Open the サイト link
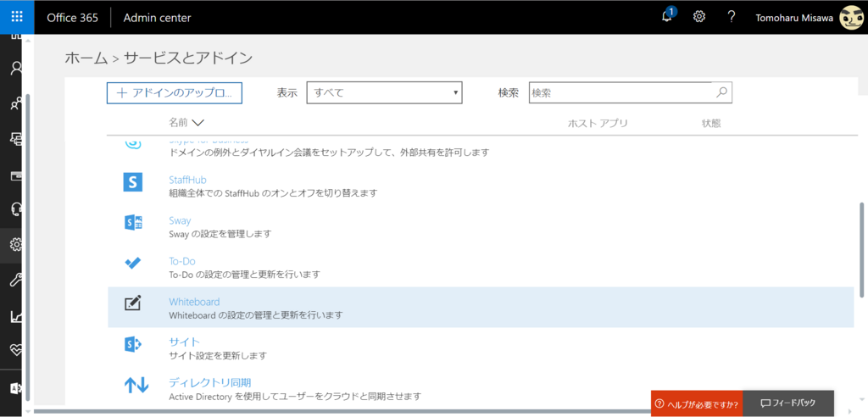This screenshot has height=417, width=868. [184, 342]
